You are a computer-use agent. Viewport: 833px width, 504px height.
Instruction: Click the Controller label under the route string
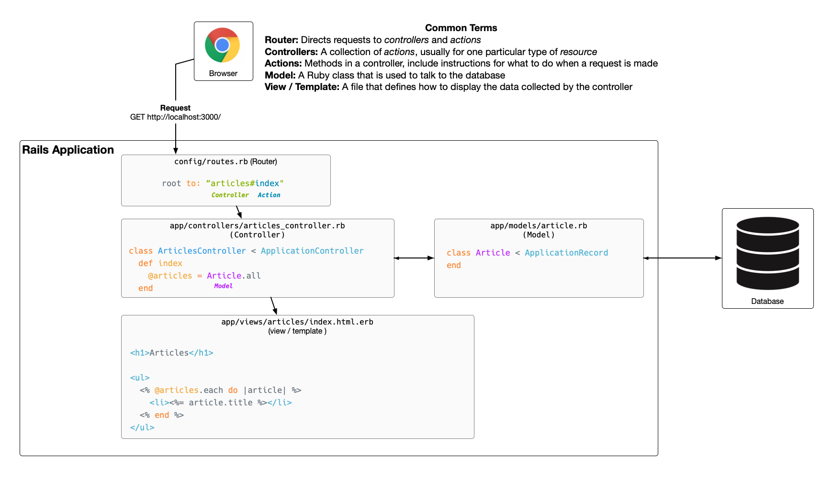[230, 195]
